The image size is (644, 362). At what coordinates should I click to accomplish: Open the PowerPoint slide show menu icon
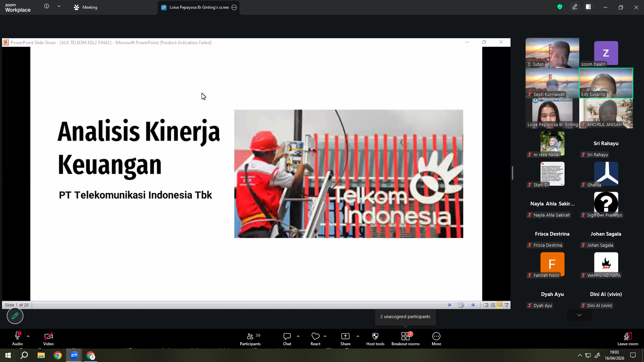click(462, 305)
